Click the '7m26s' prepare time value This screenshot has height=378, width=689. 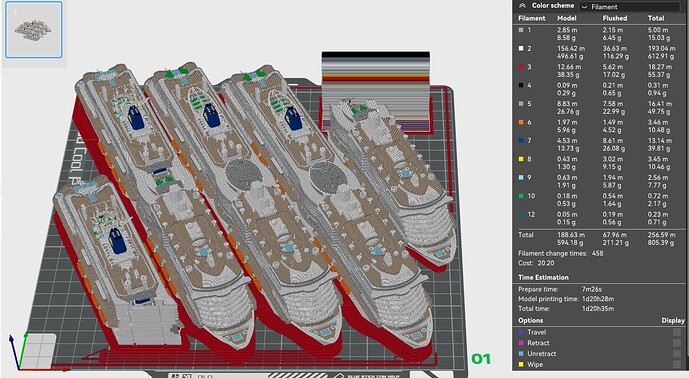(591, 290)
